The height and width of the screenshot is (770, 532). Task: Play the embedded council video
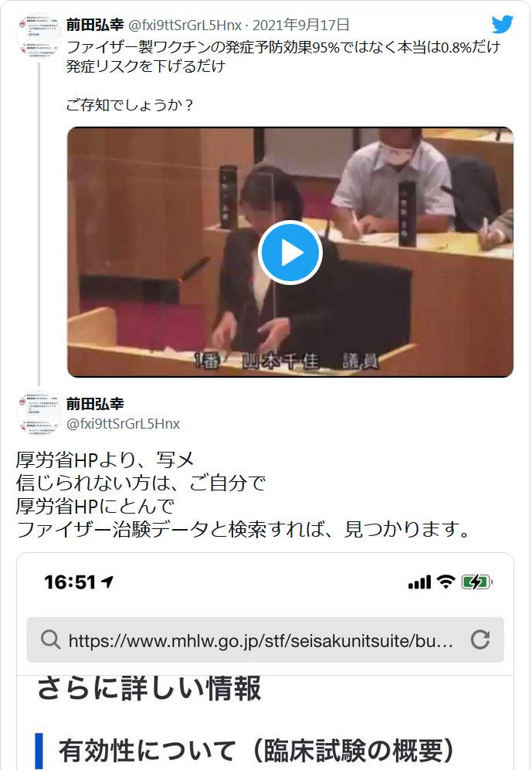290,253
